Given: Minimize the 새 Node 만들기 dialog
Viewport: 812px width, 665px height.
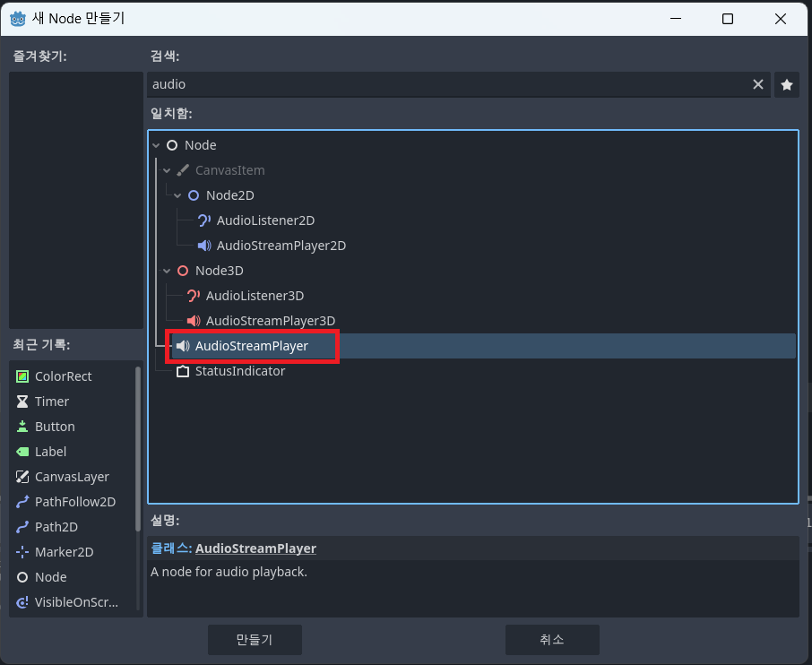Looking at the screenshot, I should 675,19.
